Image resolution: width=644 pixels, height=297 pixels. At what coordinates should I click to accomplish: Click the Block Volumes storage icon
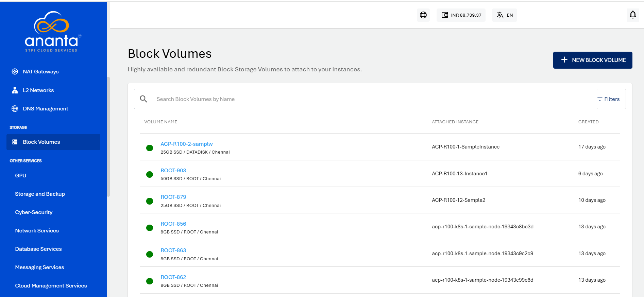15,142
